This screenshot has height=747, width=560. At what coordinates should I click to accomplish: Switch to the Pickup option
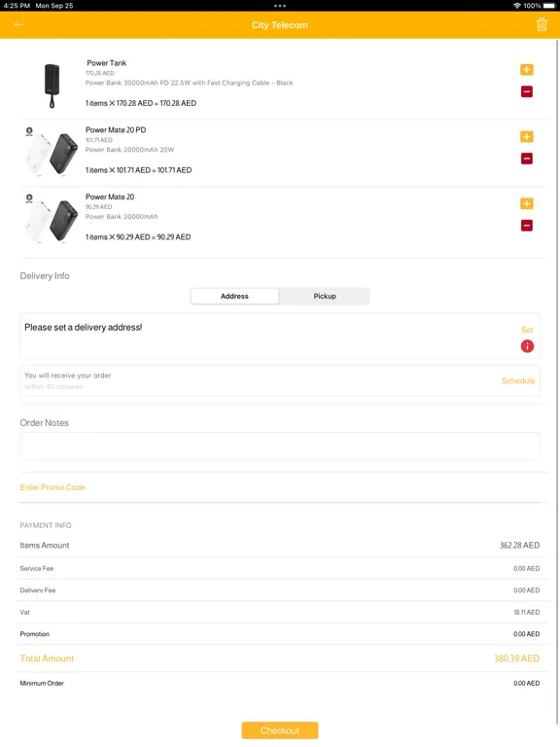tap(325, 297)
